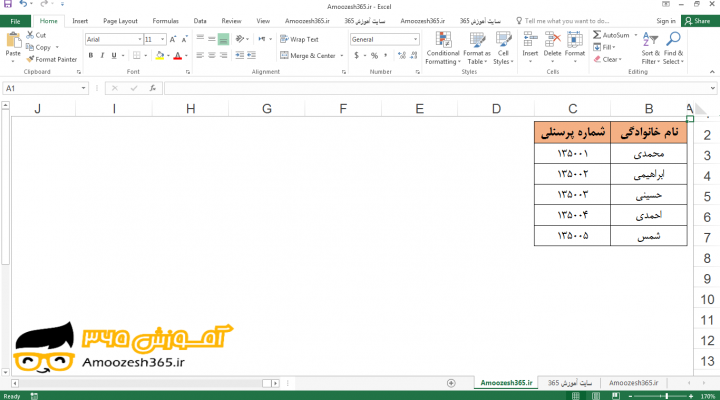Viewport: 720px width, 400px height.
Task: Click Insert Function fx icon
Action: 152,88
